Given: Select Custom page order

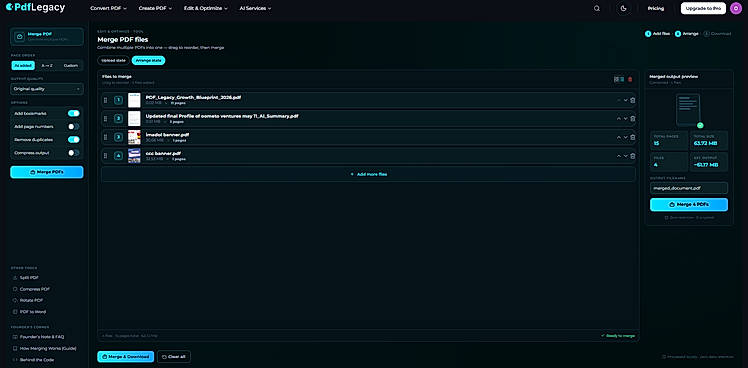Looking at the screenshot, I should click(x=71, y=65).
